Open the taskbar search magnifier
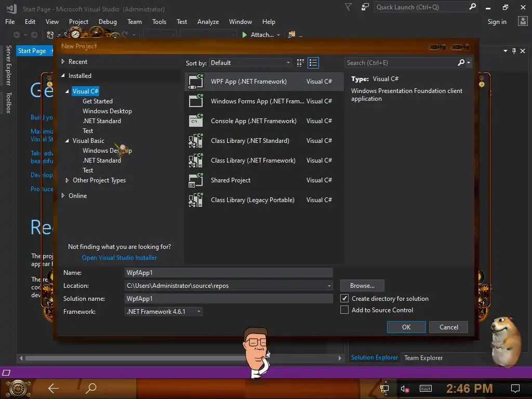This screenshot has height=399, width=532. click(91, 388)
